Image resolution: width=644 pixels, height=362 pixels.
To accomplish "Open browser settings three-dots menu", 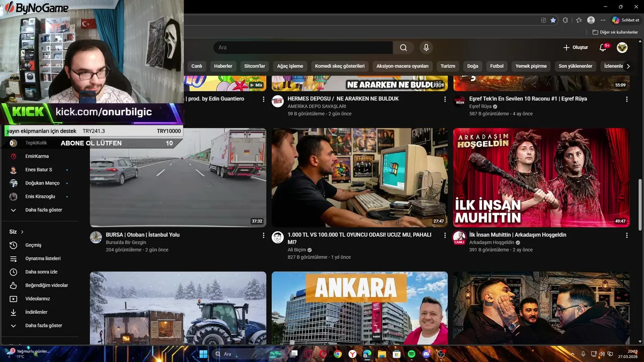I will (603, 20).
